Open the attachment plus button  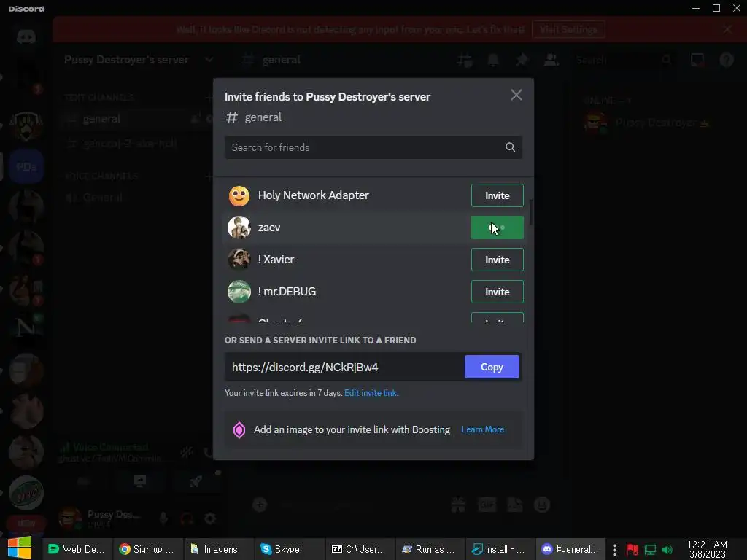click(x=260, y=505)
